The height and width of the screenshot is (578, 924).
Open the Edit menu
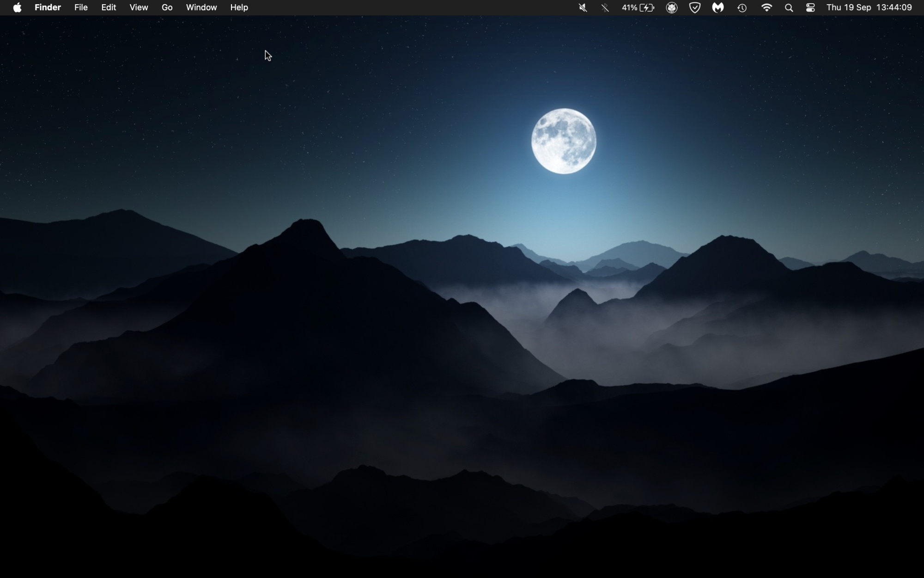click(x=109, y=7)
